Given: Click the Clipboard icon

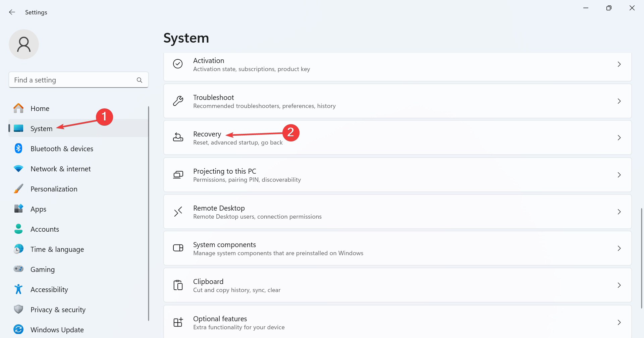Looking at the screenshot, I should (x=178, y=285).
